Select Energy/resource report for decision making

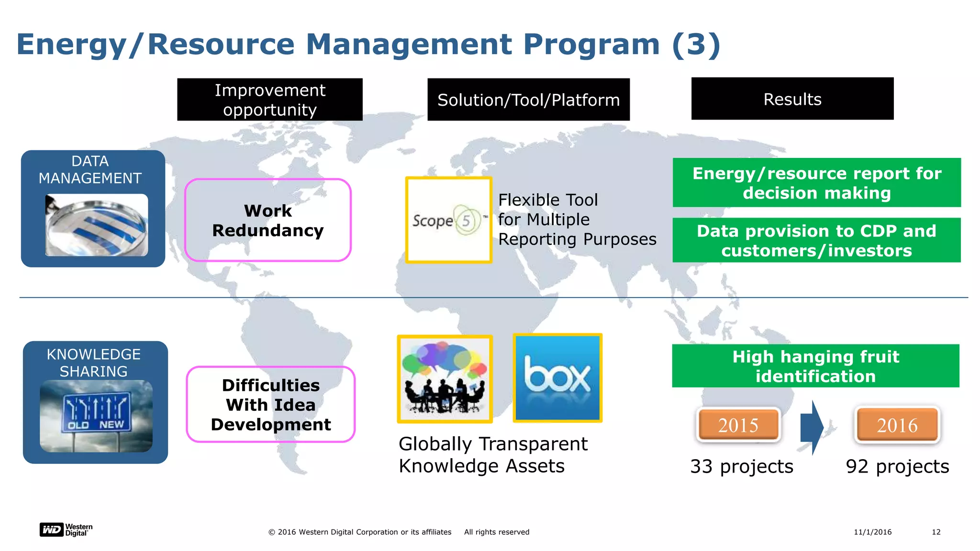click(817, 183)
